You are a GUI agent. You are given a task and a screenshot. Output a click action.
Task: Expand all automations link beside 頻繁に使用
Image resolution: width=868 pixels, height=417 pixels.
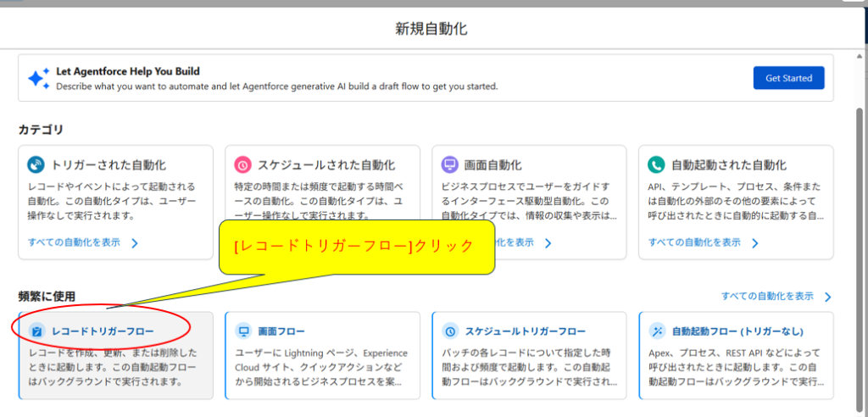pos(767,297)
